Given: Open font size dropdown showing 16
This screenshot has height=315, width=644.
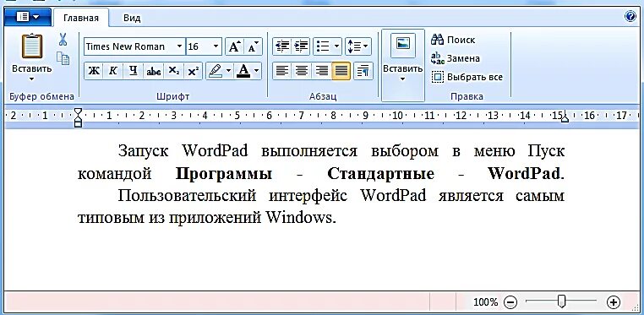Looking at the screenshot, I should click(216, 46).
